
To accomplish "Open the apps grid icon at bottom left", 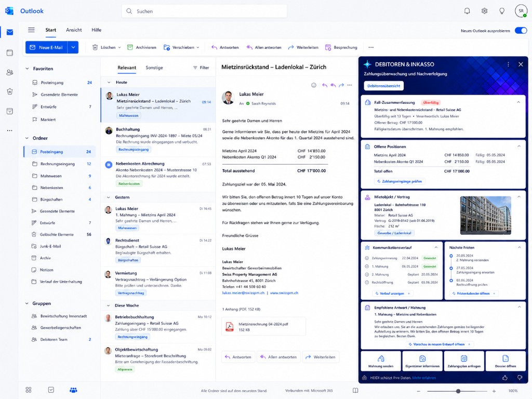I will [x=29, y=390].
